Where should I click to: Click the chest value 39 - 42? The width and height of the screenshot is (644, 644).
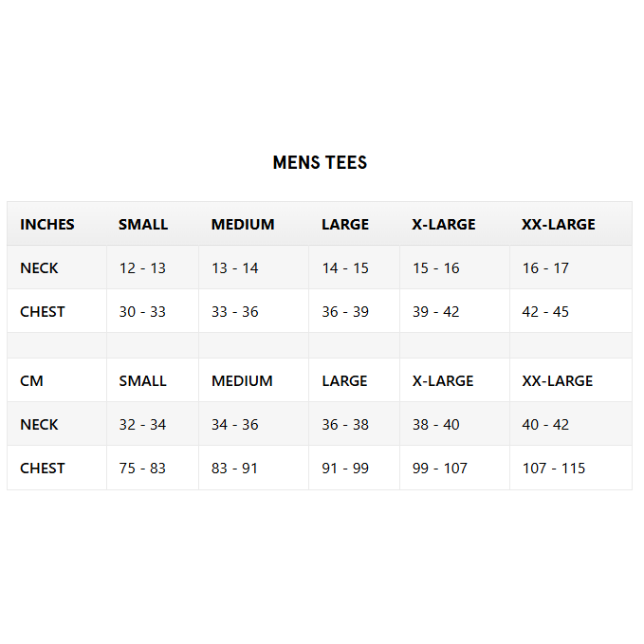click(436, 312)
